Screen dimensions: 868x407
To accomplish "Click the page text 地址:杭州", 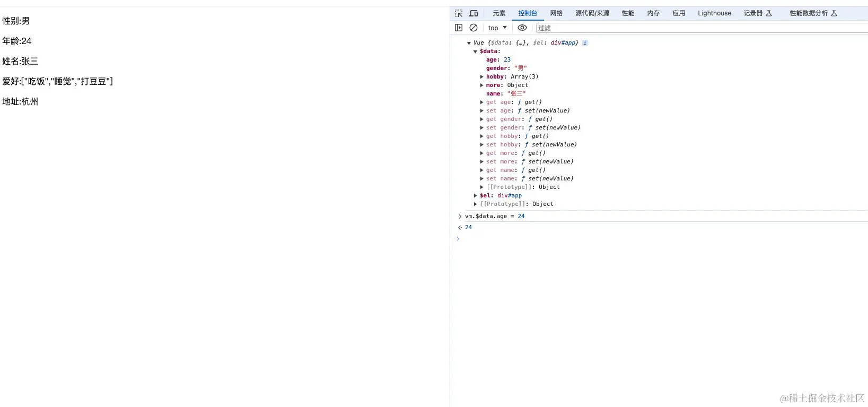I will [x=20, y=102].
